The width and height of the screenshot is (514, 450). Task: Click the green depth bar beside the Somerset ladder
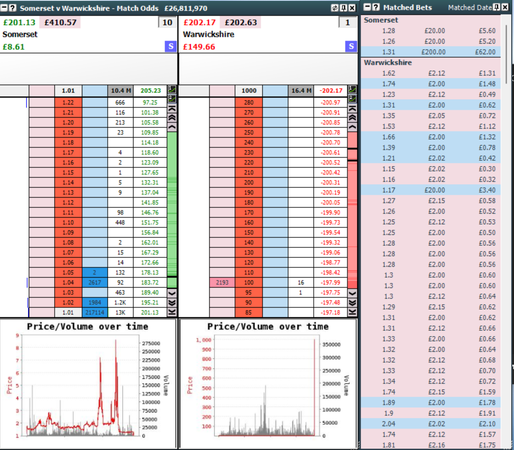point(172,204)
